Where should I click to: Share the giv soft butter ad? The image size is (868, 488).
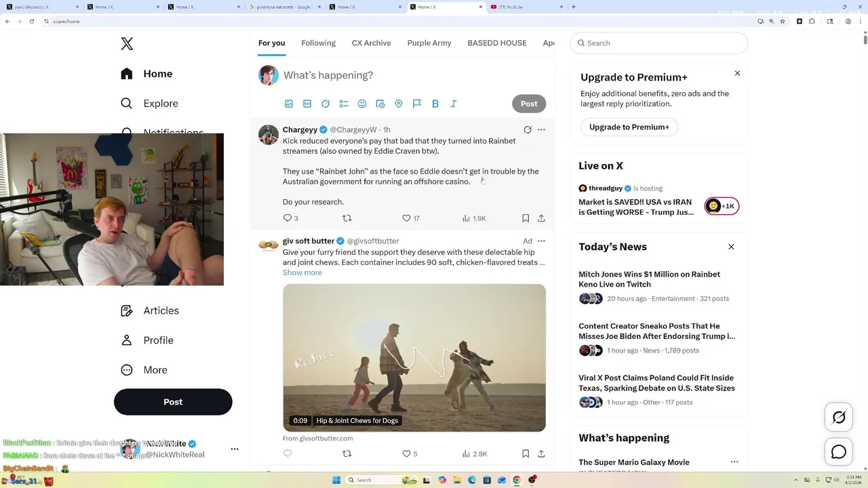[x=541, y=453]
